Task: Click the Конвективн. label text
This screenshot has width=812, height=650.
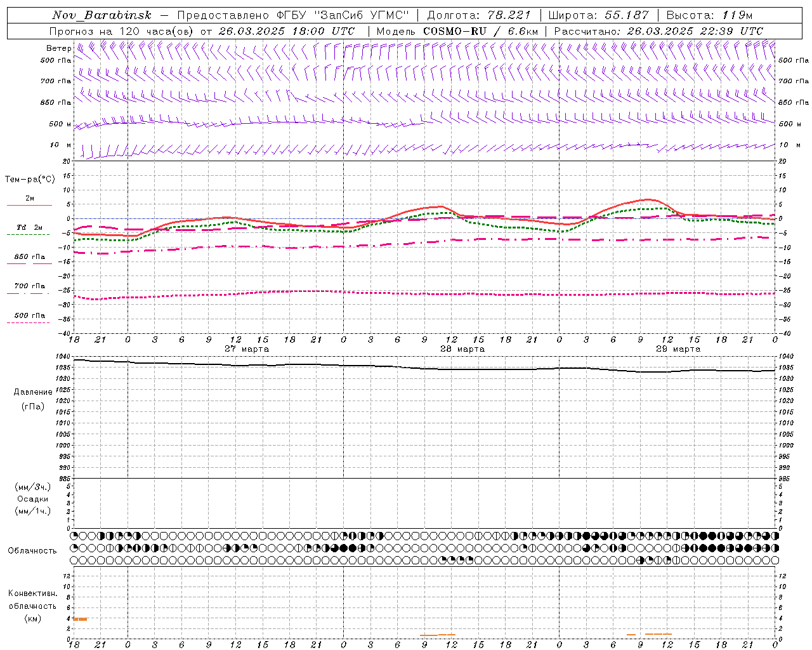Action: click(x=32, y=594)
